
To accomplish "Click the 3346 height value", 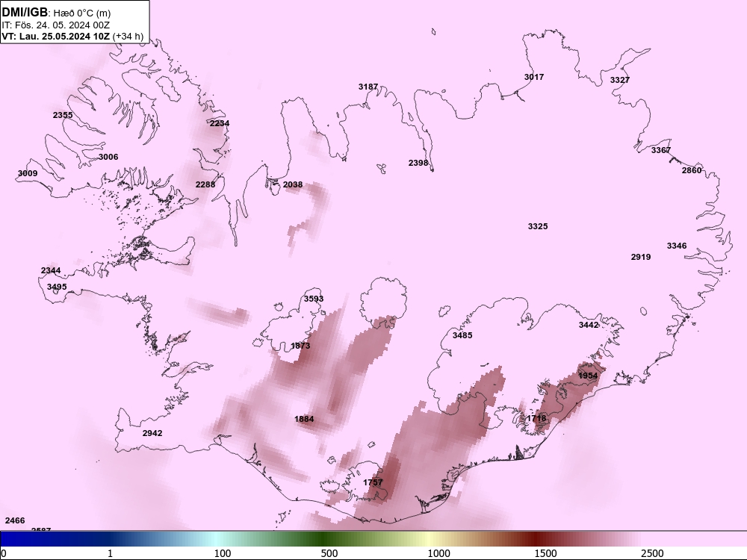I will tap(677, 246).
